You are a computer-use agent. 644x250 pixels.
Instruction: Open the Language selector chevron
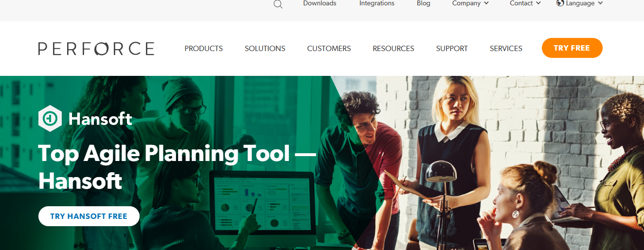tap(600, 3)
